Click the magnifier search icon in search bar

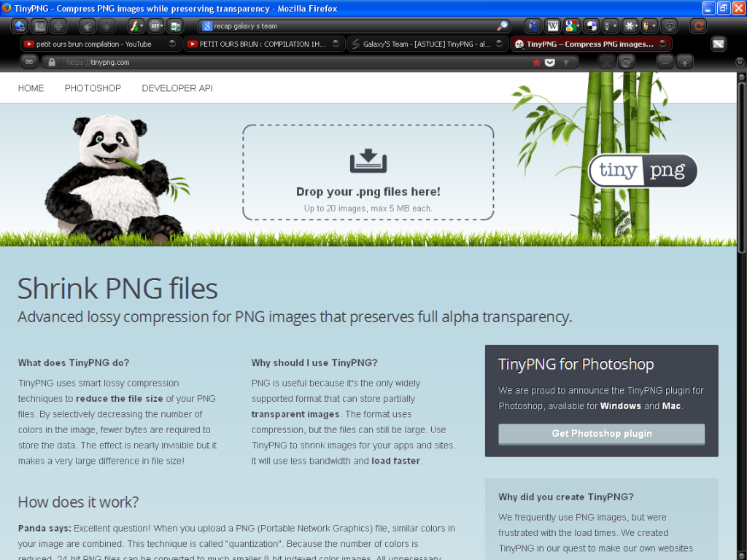tap(502, 26)
